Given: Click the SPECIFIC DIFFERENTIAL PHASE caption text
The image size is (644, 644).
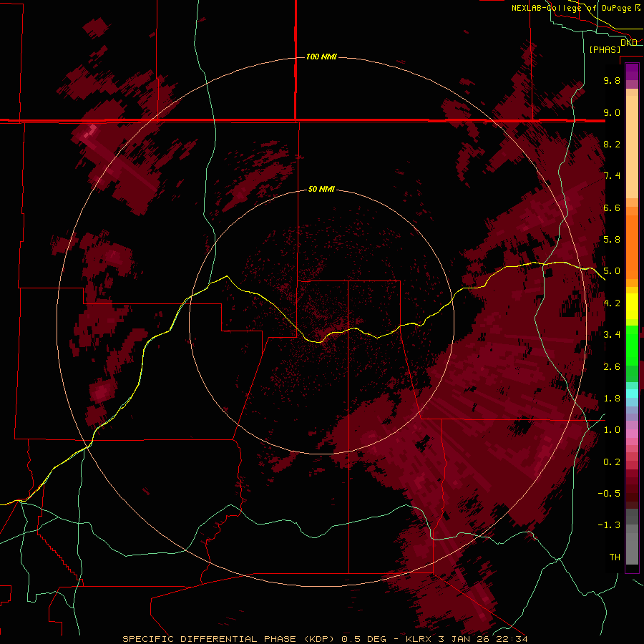Looking at the screenshot, I should pyautogui.click(x=209, y=639).
